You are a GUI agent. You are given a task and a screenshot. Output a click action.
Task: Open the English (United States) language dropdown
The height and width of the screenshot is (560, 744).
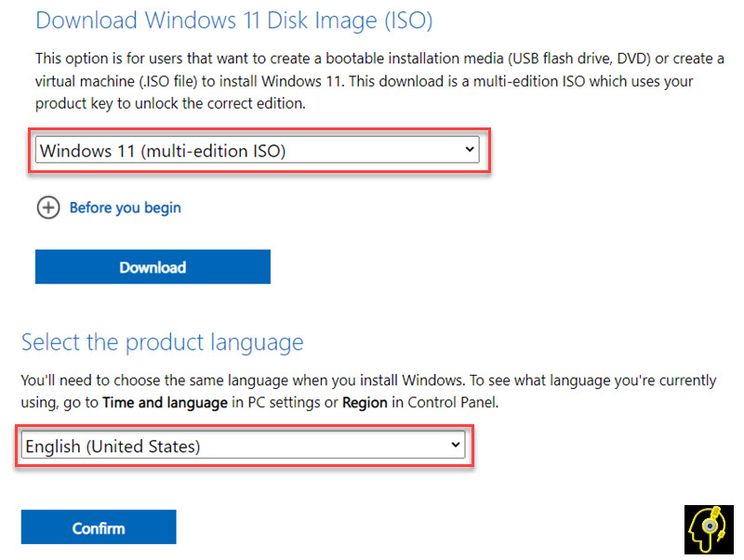click(243, 446)
